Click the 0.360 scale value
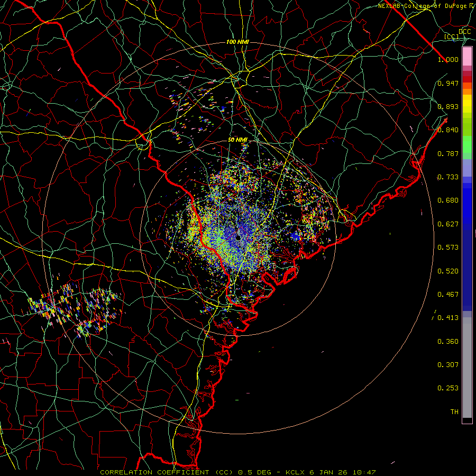This screenshot has height=476, width=476. coord(448,342)
